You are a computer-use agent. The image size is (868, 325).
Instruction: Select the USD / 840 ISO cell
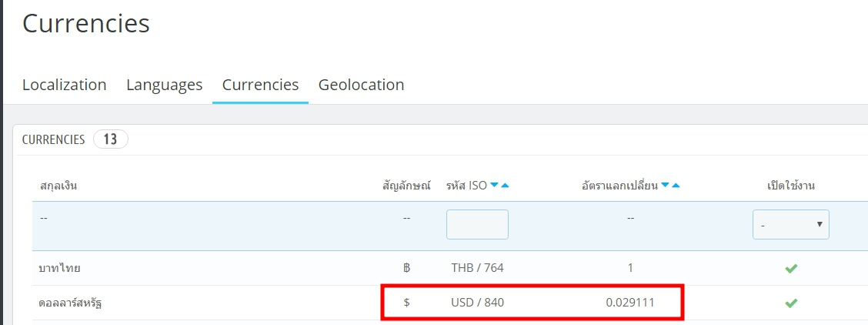coord(477,303)
